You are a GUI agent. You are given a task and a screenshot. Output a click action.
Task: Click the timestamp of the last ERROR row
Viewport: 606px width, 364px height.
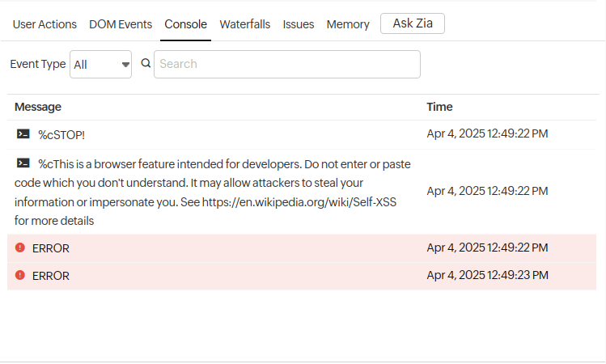pyautogui.click(x=487, y=276)
